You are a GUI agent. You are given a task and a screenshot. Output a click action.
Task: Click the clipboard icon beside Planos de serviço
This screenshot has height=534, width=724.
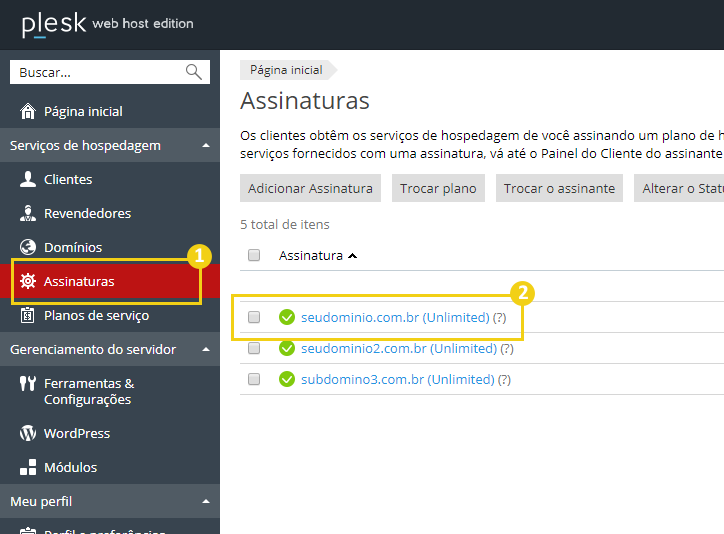click(x=28, y=315)
